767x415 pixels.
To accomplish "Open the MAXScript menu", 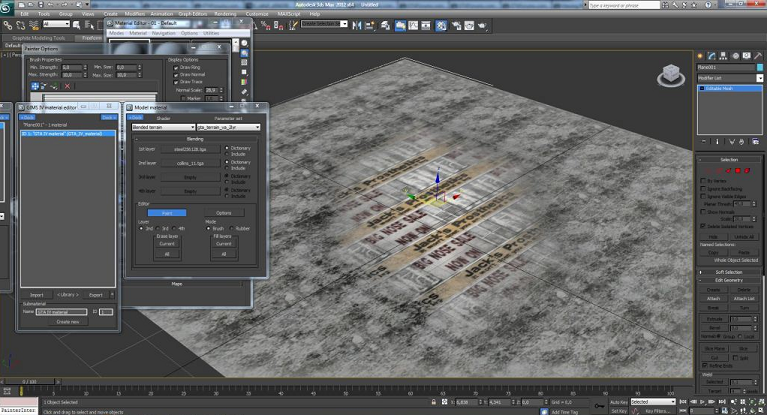I will [289, 14].
